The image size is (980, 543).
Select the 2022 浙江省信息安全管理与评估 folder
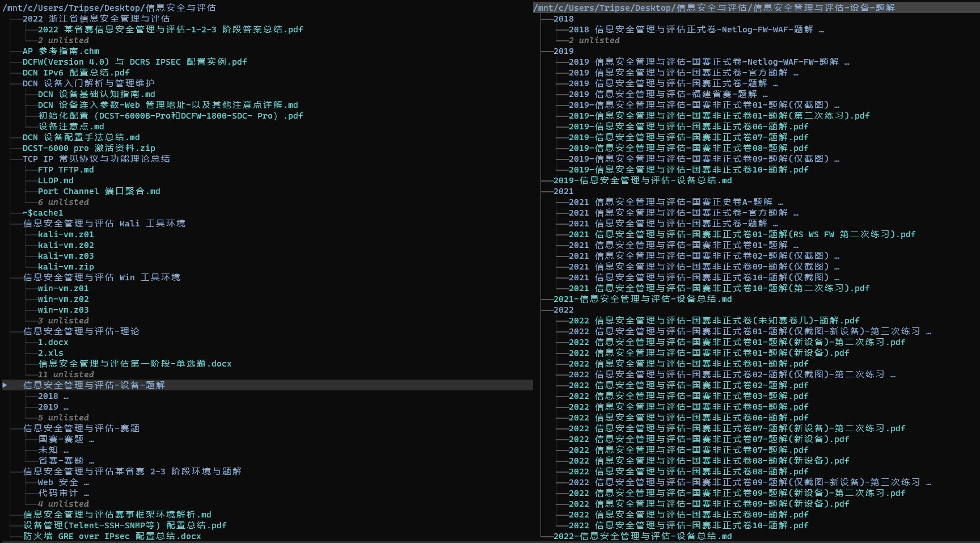tap(95, 18)
